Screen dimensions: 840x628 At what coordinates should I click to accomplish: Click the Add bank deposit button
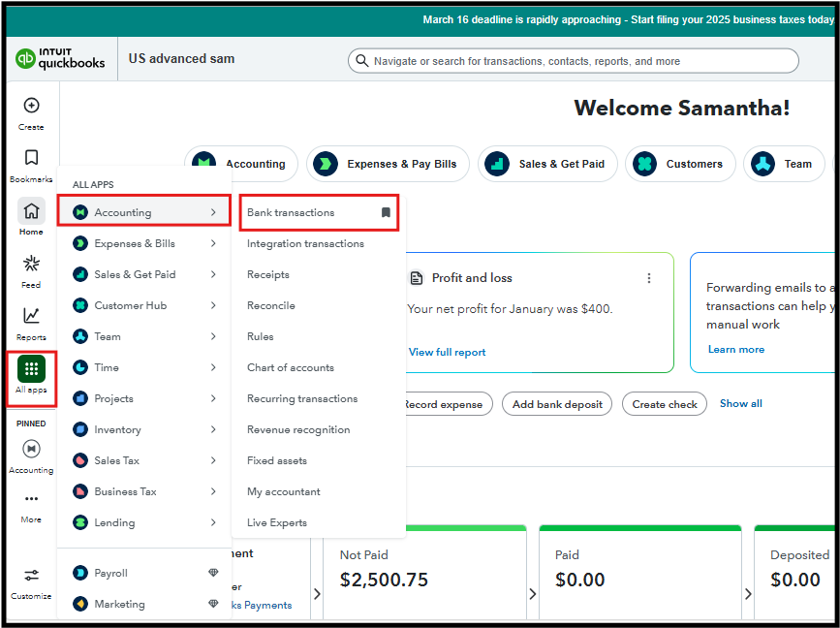pos(557,404)
